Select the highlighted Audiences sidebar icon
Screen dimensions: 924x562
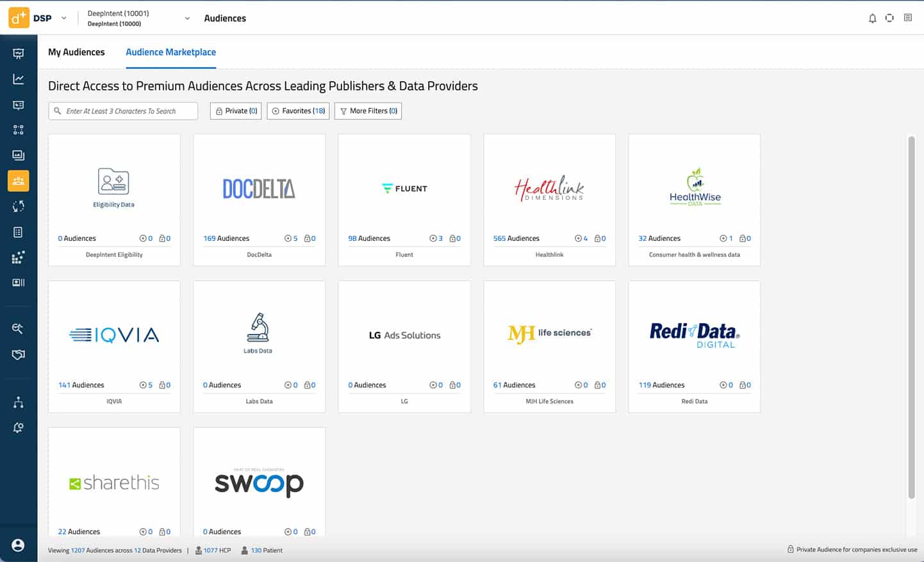[18, 181]
